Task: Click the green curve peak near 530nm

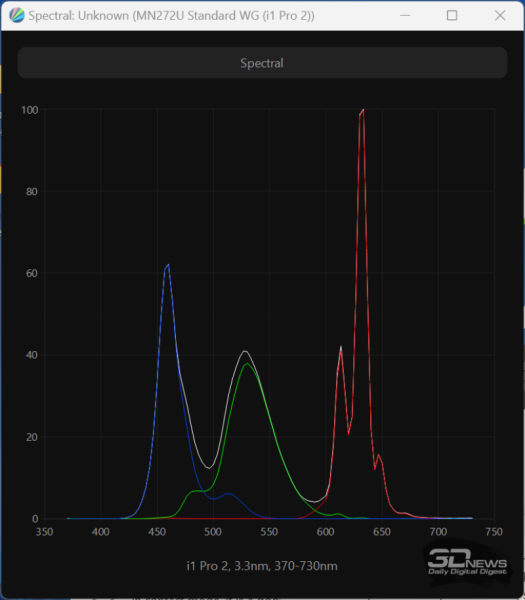Action: [247, 364]
